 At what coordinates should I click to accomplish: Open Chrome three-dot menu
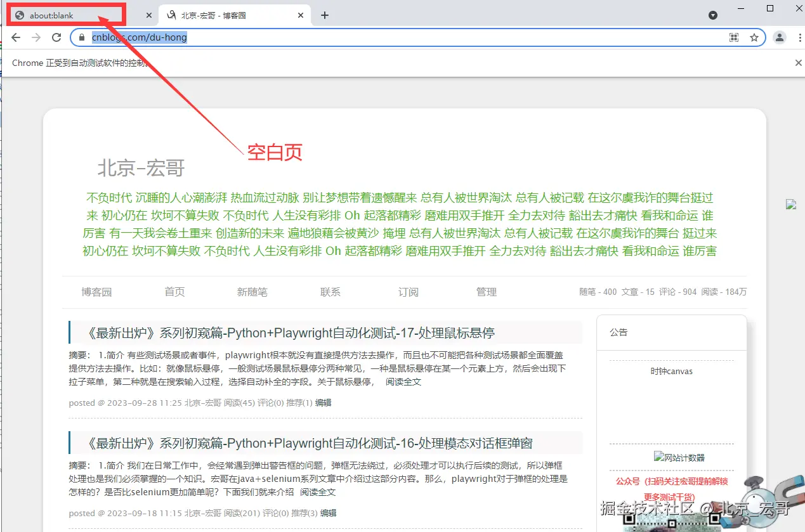799,37
